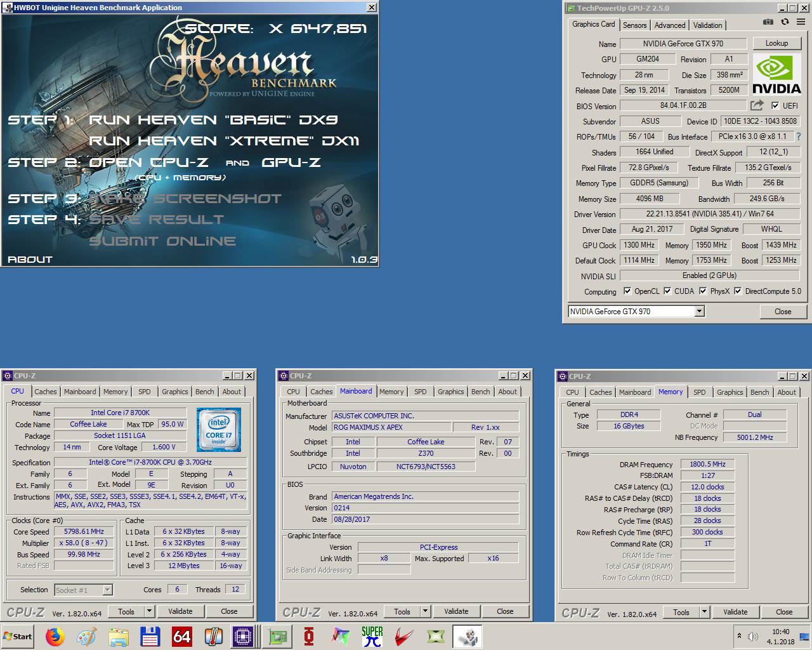This screenshot has height=650, width=812.
Task: Open Tools dropdown arrow in CPU-Z Mainboard window
Action: 425,612
